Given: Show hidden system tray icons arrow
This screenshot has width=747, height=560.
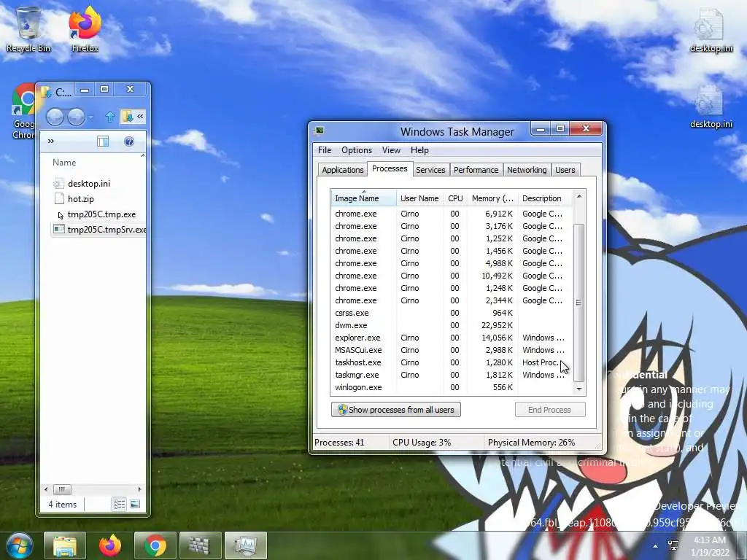Looking at the screenshot, I should [x=656, y=546].
